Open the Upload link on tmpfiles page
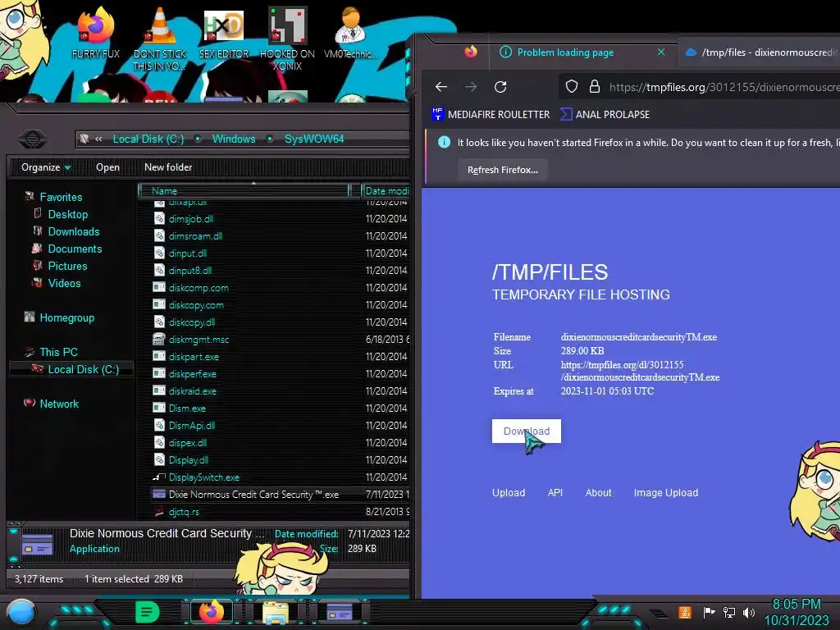Viewport: 840px width, 630px height. [x=509, y=492]
